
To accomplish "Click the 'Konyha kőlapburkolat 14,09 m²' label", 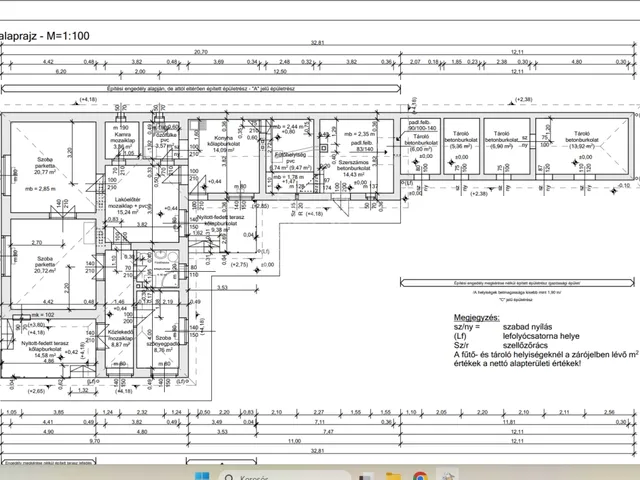I will point(223,144).
